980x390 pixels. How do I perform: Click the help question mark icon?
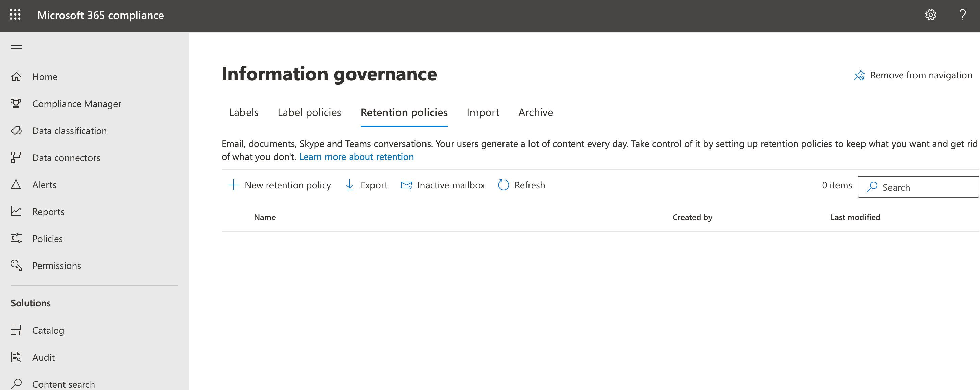(962, 15)
